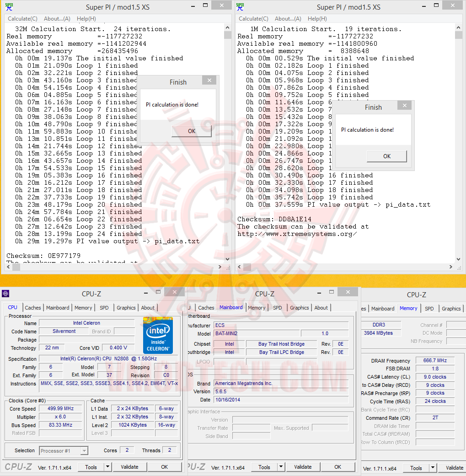
Task: Switch to Graphics tab in left CPU-Z window
Action: [126, 308]
